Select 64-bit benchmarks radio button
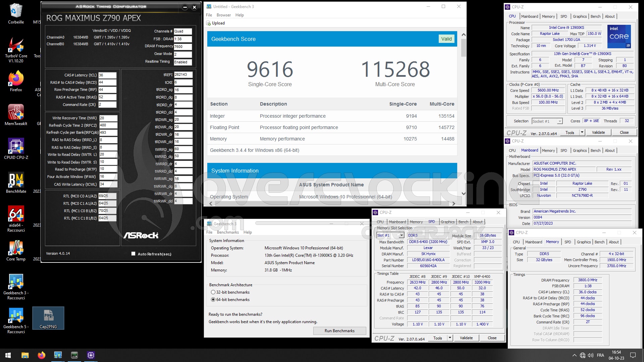This screenshot has height=362, width=644. coord(213,300)
